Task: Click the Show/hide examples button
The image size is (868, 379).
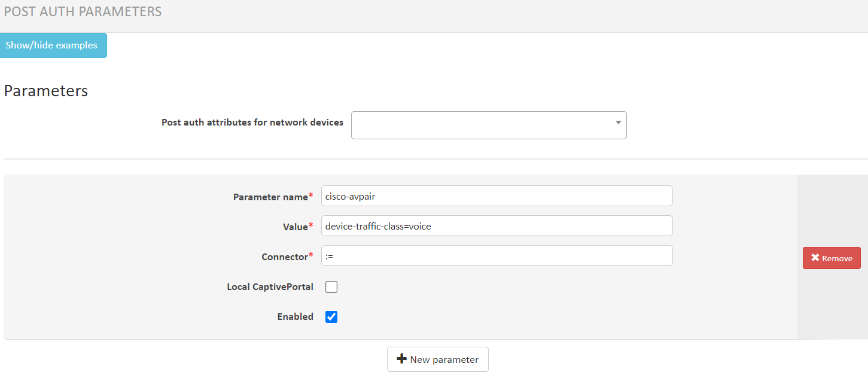Action: (53, 45)
